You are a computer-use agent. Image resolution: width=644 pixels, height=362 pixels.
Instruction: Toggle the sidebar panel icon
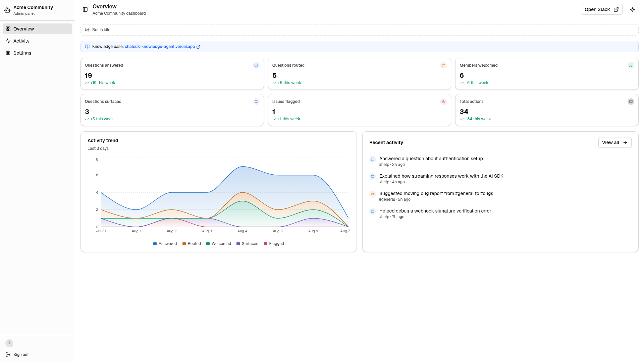[x=85, y=9]
